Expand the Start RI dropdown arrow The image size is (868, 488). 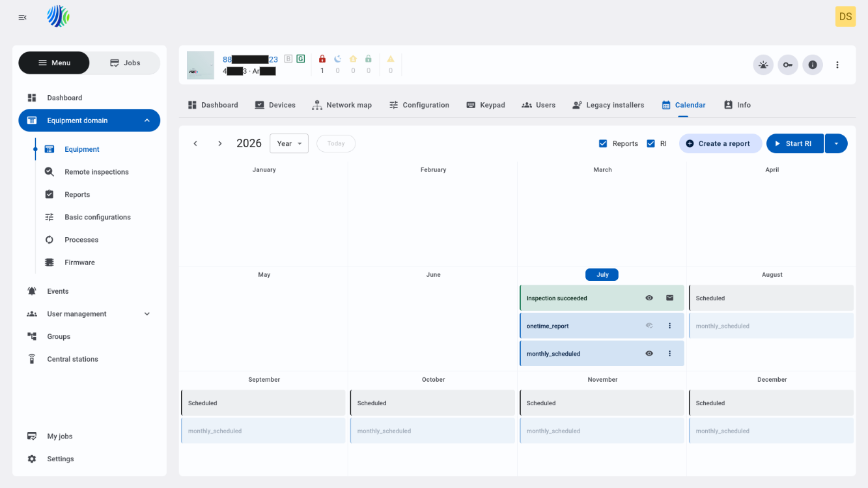coord(836,143)
